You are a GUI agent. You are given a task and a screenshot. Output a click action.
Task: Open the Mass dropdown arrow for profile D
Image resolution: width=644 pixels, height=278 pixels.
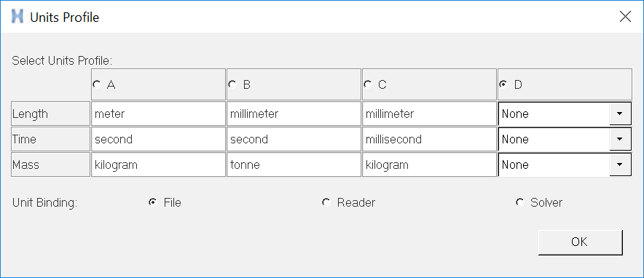(620, 164)
